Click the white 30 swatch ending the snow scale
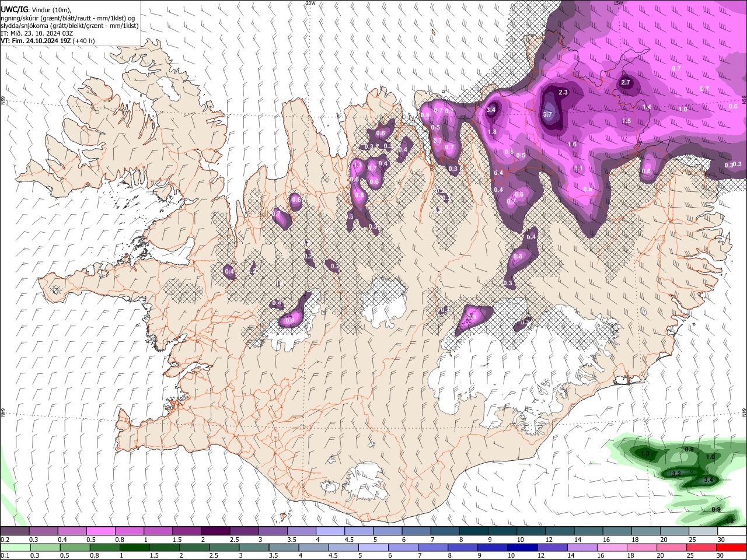This screenshot has height=560, width=747. coord(732,531)
